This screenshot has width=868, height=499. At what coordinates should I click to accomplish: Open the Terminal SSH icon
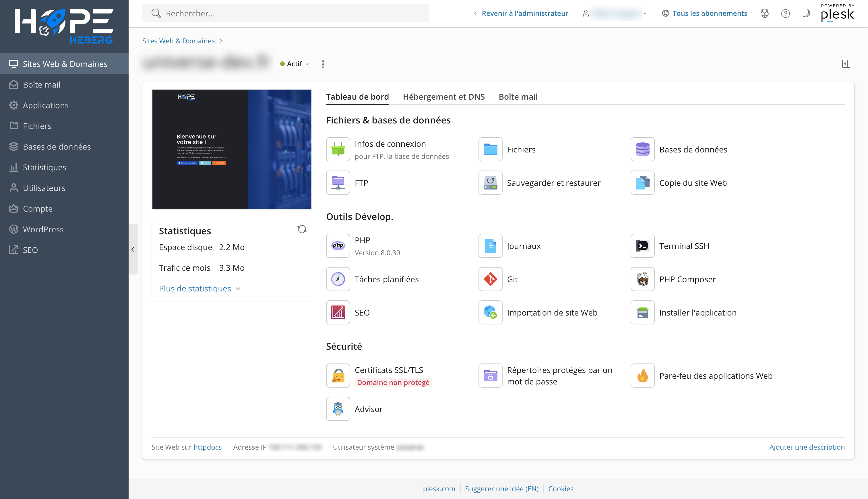coord(642,246)
